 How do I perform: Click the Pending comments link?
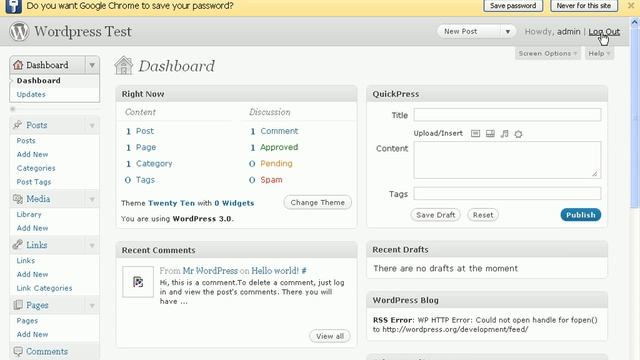click(x=276, y=163)
